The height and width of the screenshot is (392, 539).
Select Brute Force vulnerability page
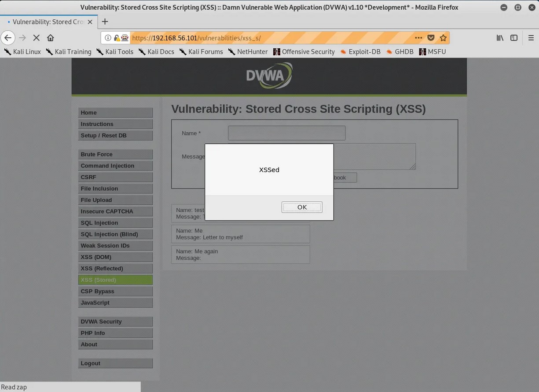pos(115,154)
